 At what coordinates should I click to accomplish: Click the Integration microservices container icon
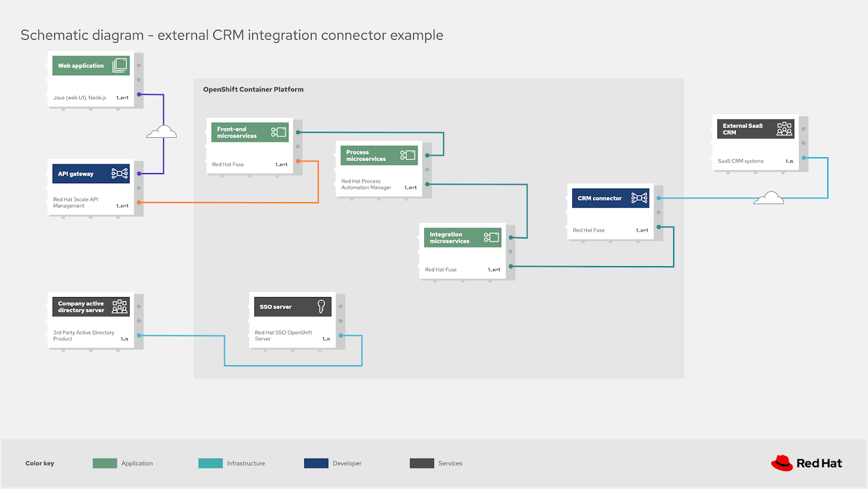click(x=493, y=236)
